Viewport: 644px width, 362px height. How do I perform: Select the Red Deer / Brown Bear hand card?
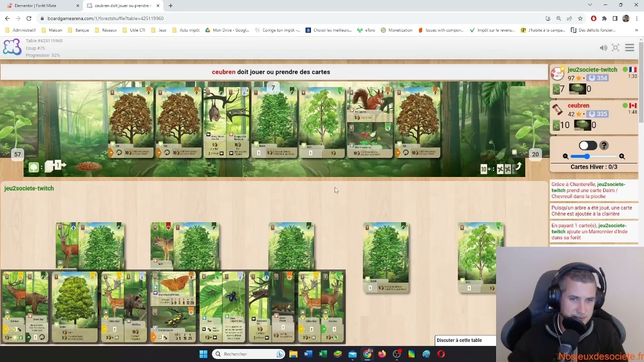26,307
